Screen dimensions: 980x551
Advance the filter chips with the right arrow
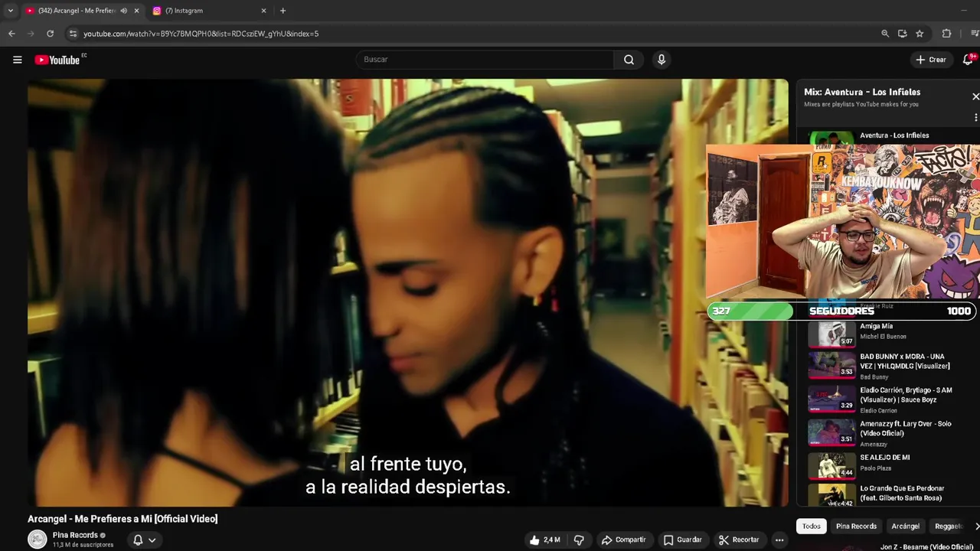point(976,526)
